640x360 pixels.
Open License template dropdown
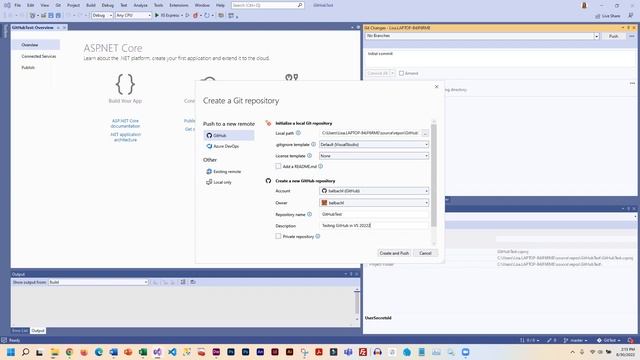tap(374, 156)
